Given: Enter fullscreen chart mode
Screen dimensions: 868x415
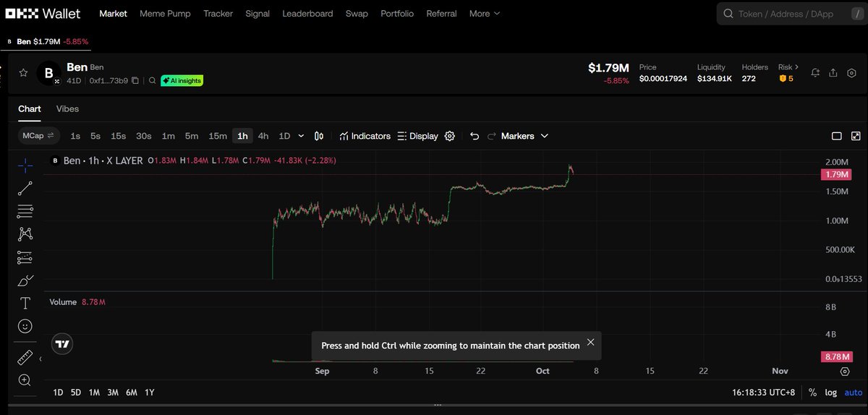Looking at the screenshot, I should coord(856,136).
